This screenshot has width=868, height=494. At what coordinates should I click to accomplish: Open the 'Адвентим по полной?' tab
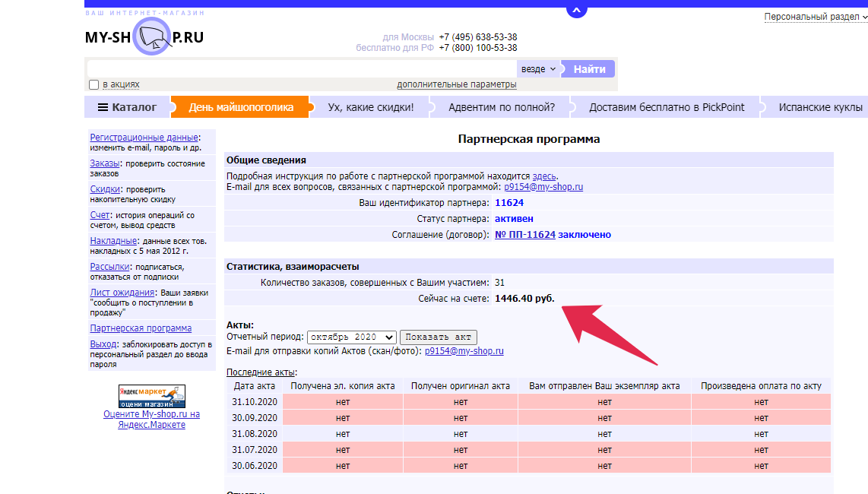point(502,107)
